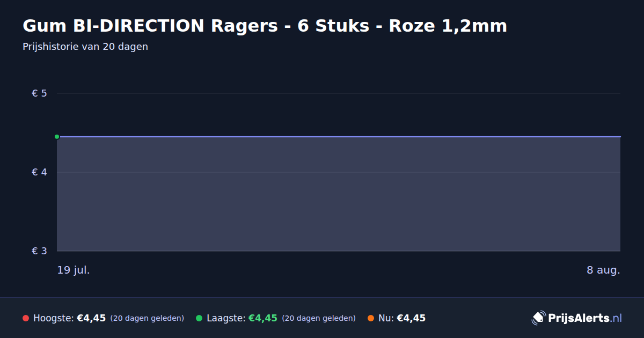The image size is (644, 338).
Task: Click the red dot next to Hoogste
Action: click(x=26, y=318)
